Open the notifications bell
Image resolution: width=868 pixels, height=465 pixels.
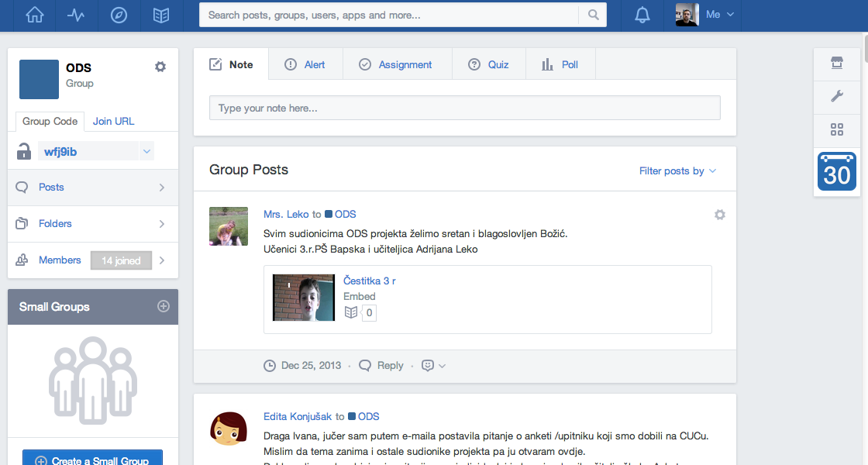point(642,15)
